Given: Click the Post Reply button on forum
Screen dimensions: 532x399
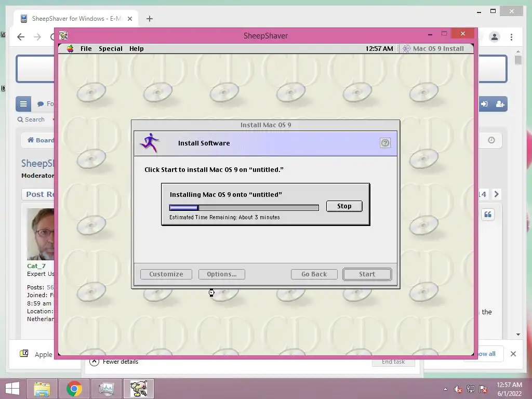Looking at the screenshot, I should (x=38, y=194).
